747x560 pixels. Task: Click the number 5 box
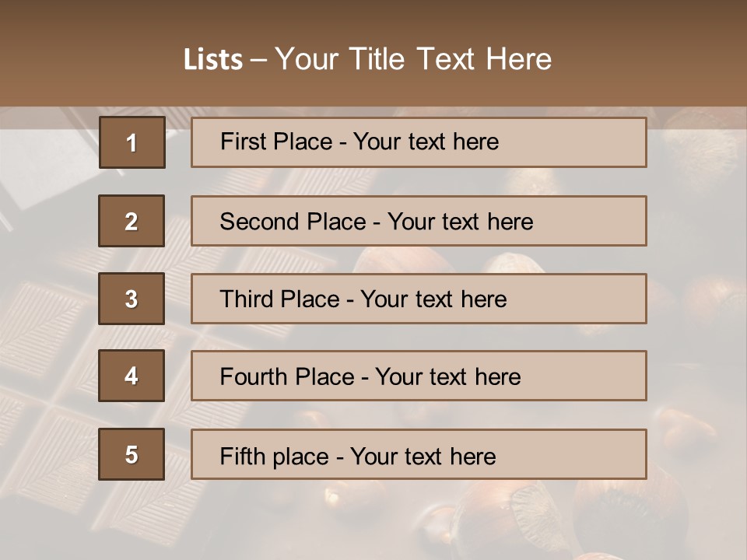(132, 454)
